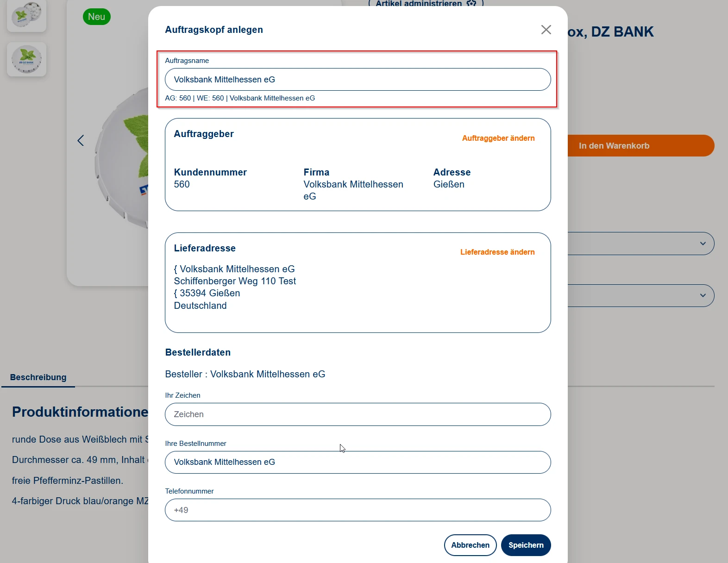Viewport: 728px width, 563px height.
Task: Close the Auftragskopf anlegen dialog
Action: pyautogui.click(x=546, y=30)
